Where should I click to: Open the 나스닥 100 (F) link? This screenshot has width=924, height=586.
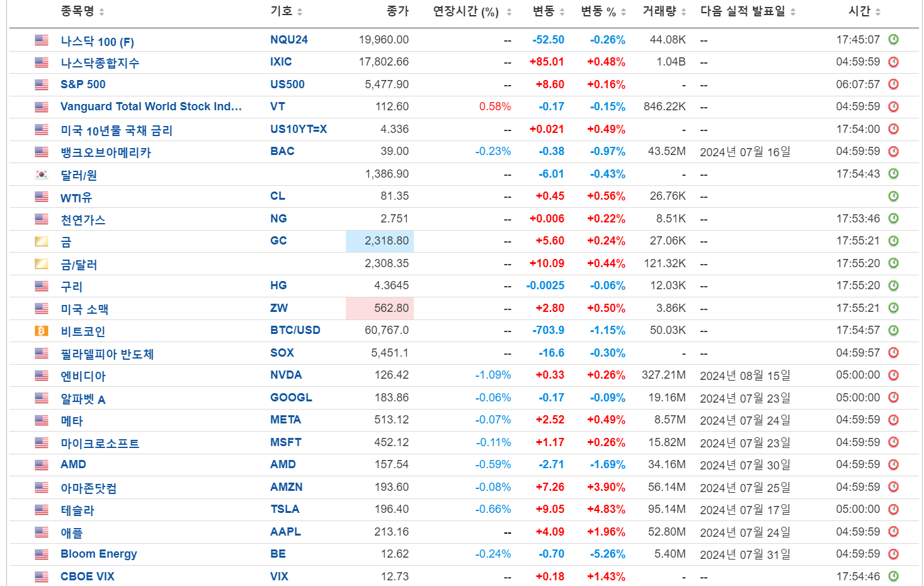[x=97, y=42]
